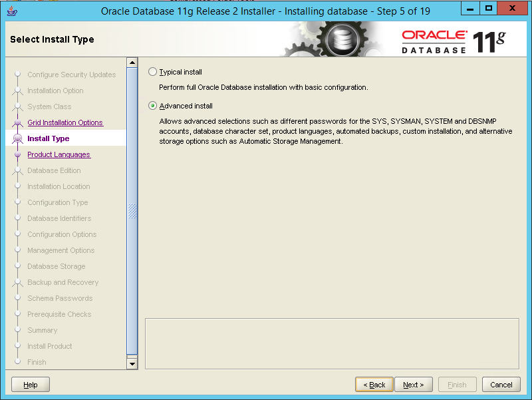Cancel the installation
Screen dimensions: 532x400
coord(501,385)
